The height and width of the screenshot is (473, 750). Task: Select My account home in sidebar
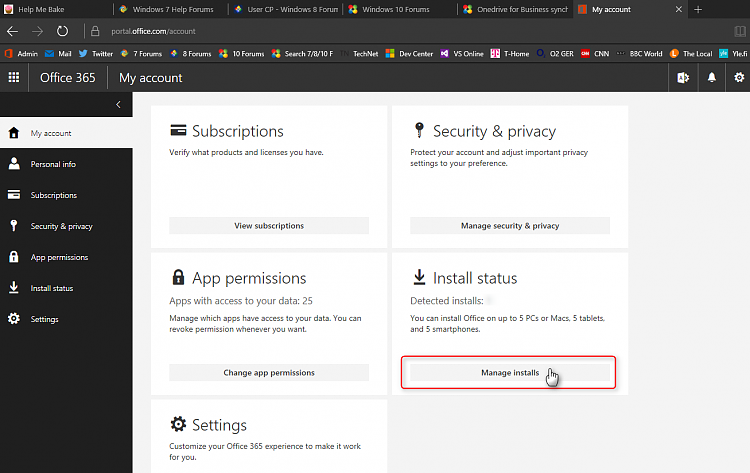click(x=66, y=133)
